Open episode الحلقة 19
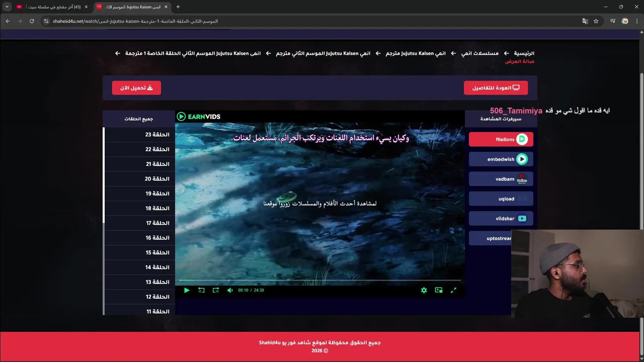 click(139, 194)
